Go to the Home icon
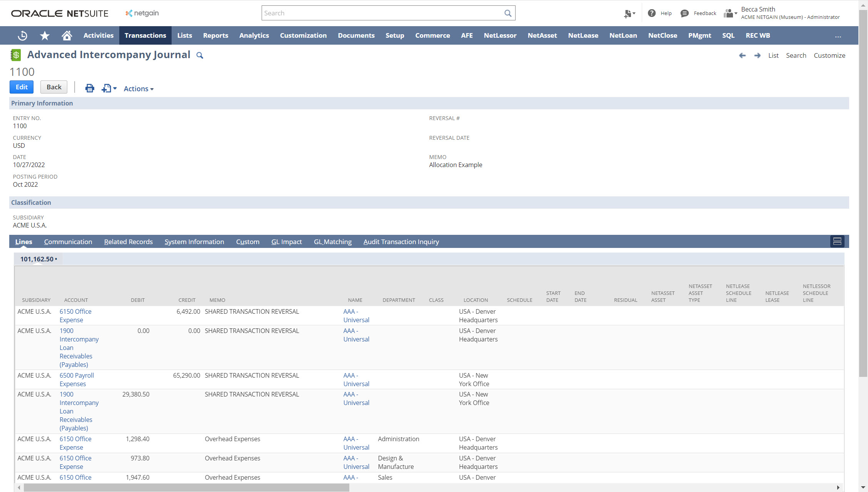Viewport: 868px width, 492px height. click(67, 35)
